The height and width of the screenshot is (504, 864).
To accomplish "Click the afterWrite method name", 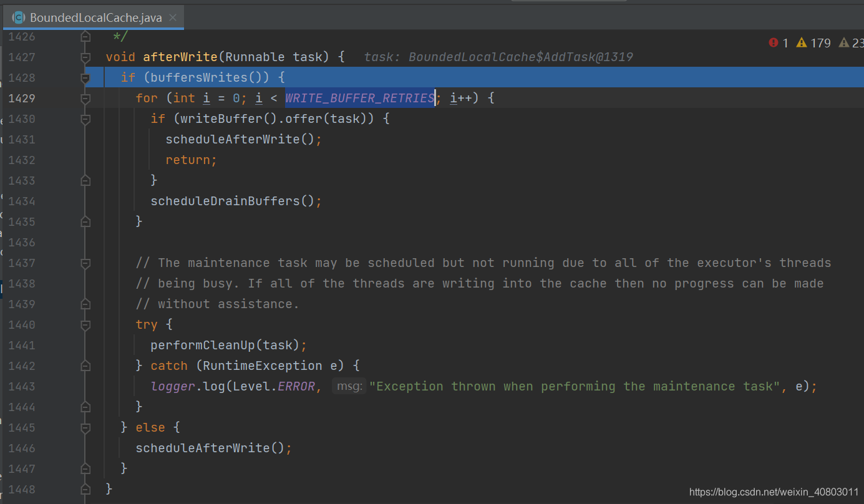I will (x=180, y=57).
